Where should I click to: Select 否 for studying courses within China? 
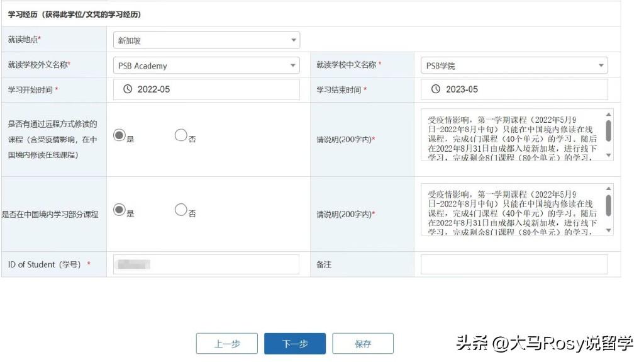click(180, 210)
